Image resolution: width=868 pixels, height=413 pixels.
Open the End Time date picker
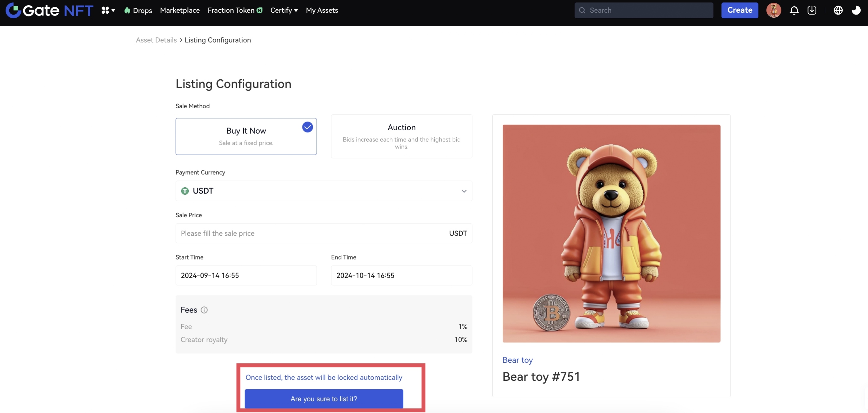click(401, 275)
